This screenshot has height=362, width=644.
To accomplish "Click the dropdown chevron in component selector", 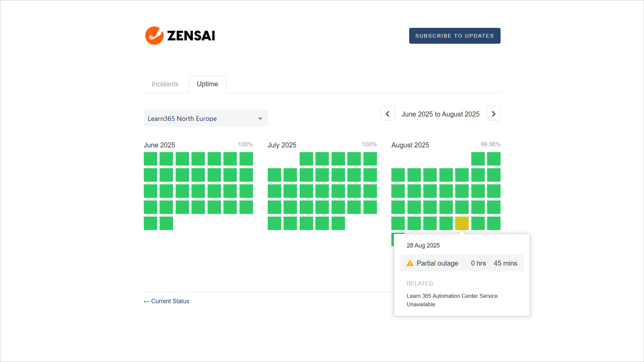I will [260, 119].
